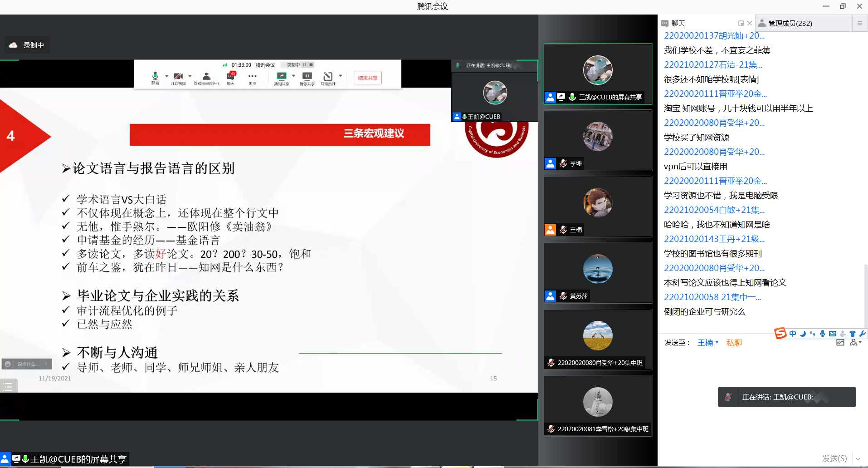
Task: Select participant tile of 王楠
Action: 598,207
